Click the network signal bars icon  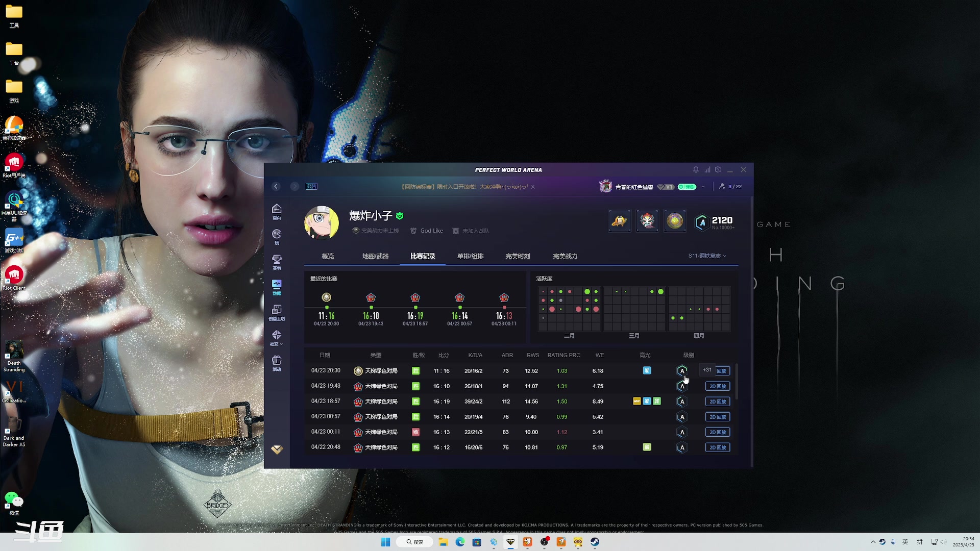click(x=707, y=169)
